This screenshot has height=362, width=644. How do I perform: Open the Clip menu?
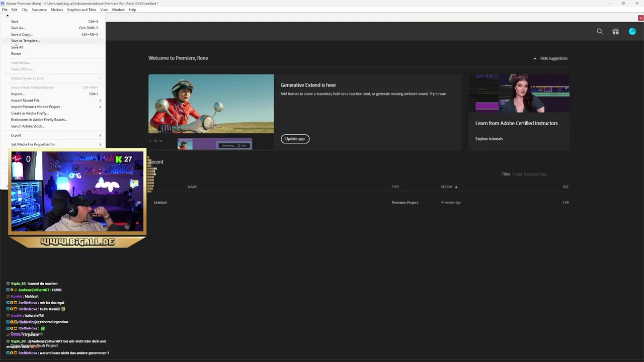(x=24, y=10)
